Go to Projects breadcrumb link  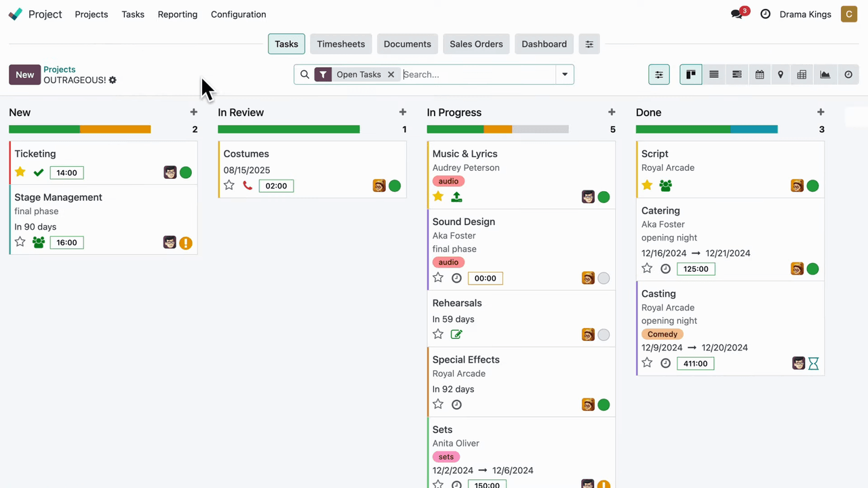tap(60, 69)
